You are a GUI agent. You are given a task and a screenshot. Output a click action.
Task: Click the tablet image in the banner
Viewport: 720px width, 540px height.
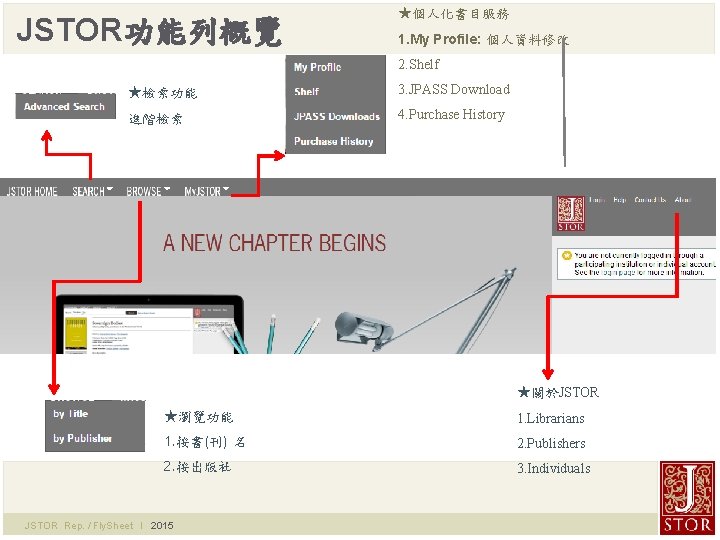point(149,324)
